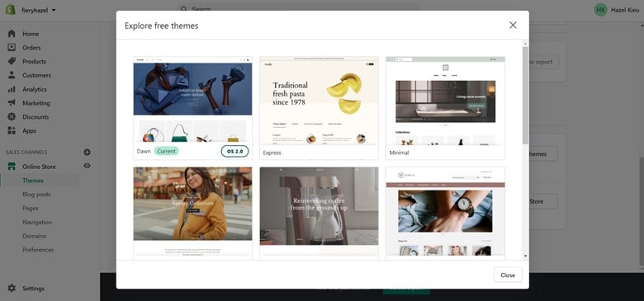Open the fieryhazel store switcher dropdown
644x301 pixels.
39,10
